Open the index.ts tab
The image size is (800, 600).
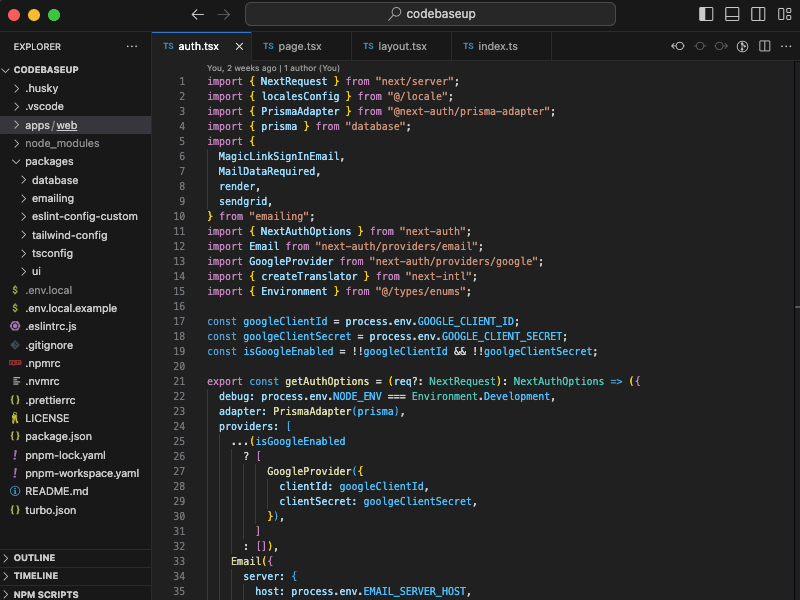coord(496,46)
